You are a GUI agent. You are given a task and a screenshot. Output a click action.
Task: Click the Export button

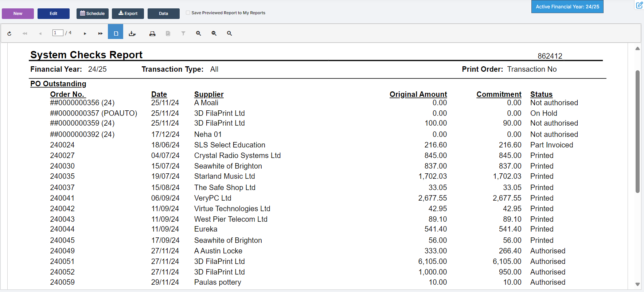click(128, 13)
